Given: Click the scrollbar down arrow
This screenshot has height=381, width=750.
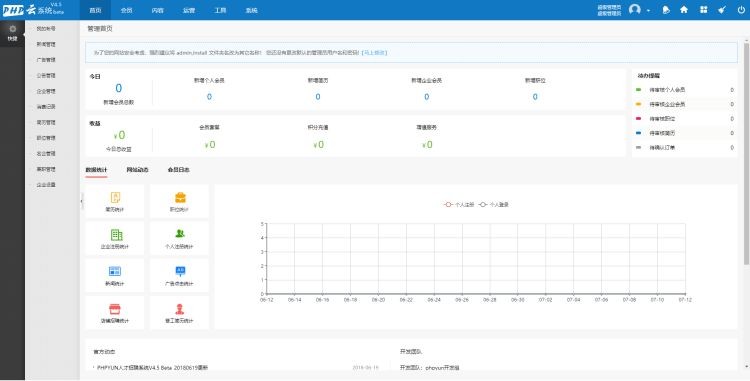Looking at the screenshot, I should pos(746,367).
